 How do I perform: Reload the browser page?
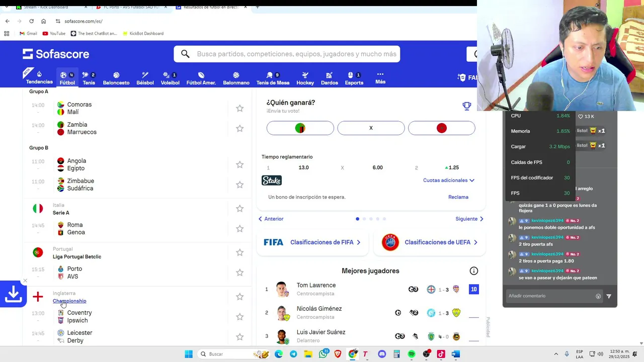point(31,21)
